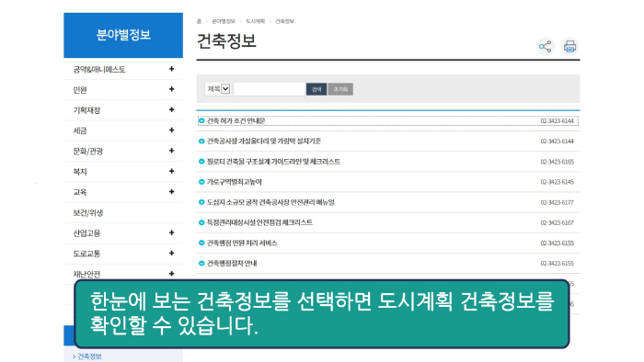Click the arrow icon beside 건축행정절차 안내
Screen dimensions: 644x362
point(201,263)
